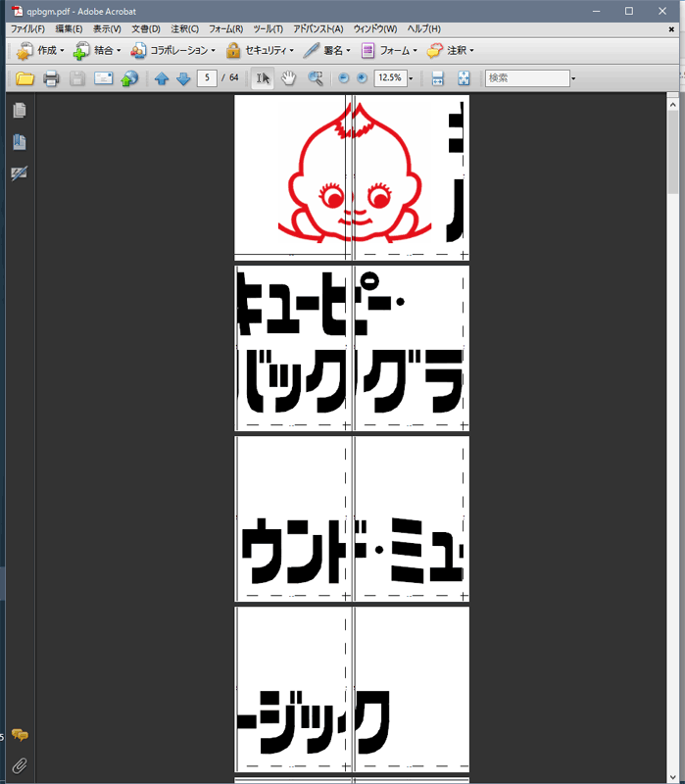Image resolution: width=685 pixels, height=784 pixels.
Task: Open the Comments panel icon
Action: coord(20,735)
